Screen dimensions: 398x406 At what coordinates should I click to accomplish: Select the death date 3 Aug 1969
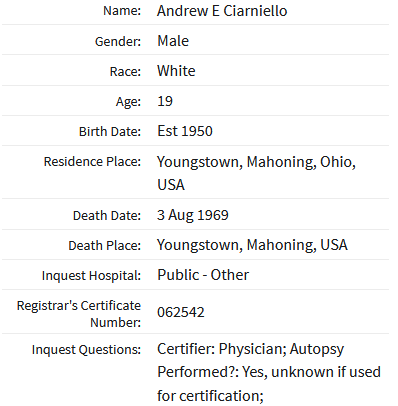[x=193, y=215]
